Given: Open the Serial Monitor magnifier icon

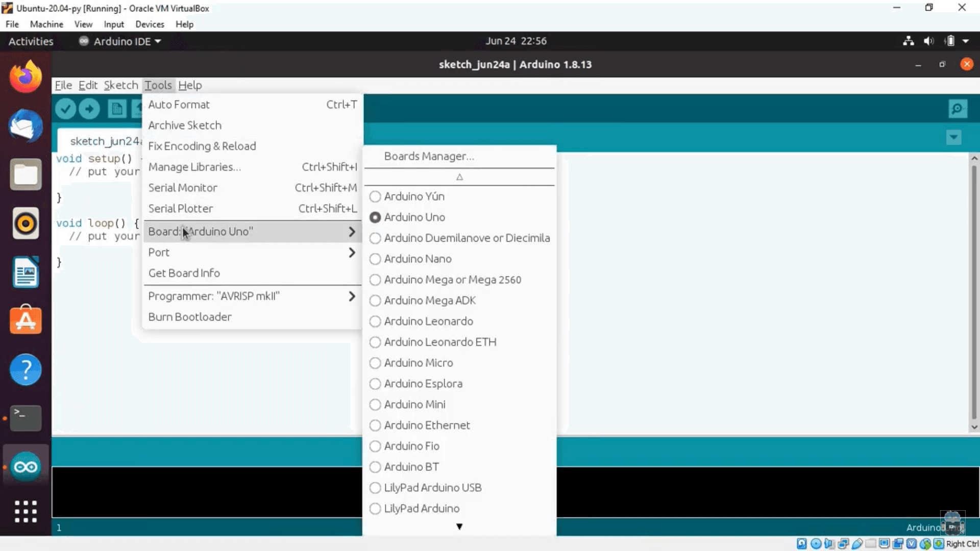Looking at the screenshot, I should tap(958, 109).
